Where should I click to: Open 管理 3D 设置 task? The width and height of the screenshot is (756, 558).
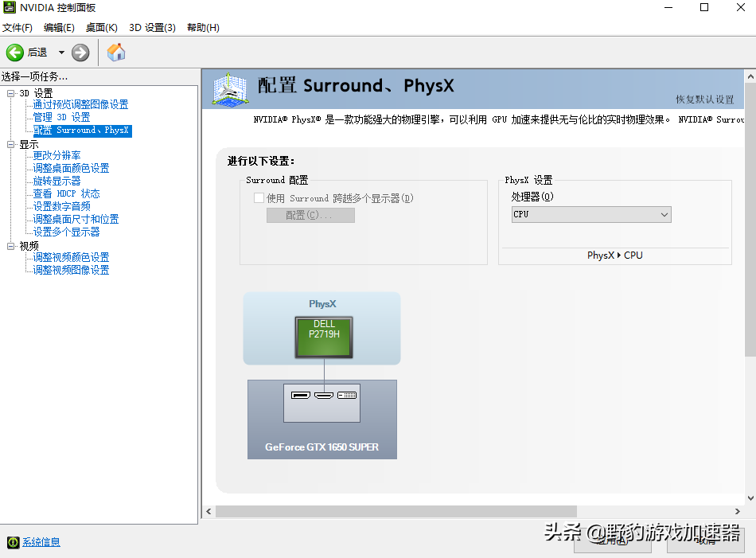pyautogui.click(x=61, y=117)
